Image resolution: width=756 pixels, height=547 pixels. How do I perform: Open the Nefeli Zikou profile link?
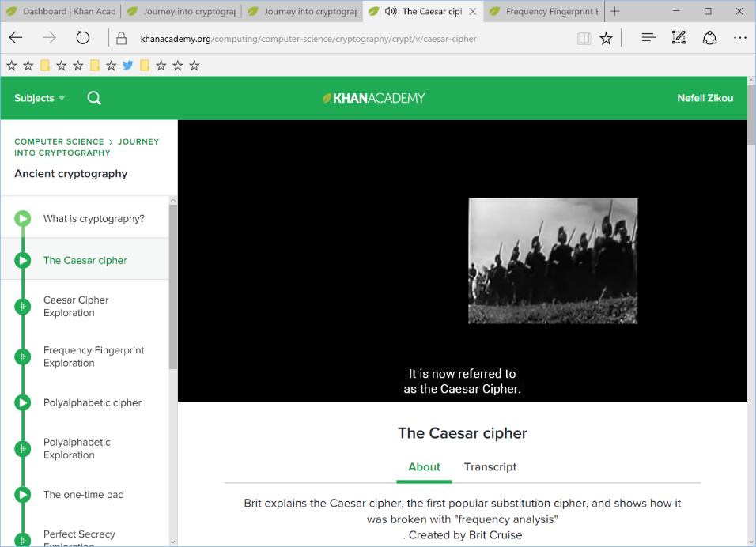[x=705, y=98]
